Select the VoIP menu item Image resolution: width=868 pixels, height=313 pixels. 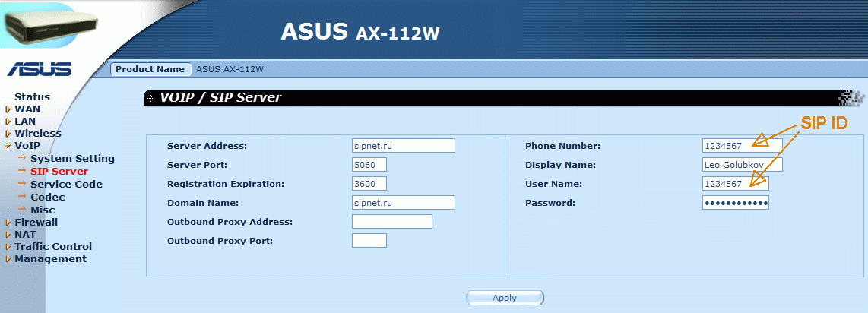tap(27, 145)
